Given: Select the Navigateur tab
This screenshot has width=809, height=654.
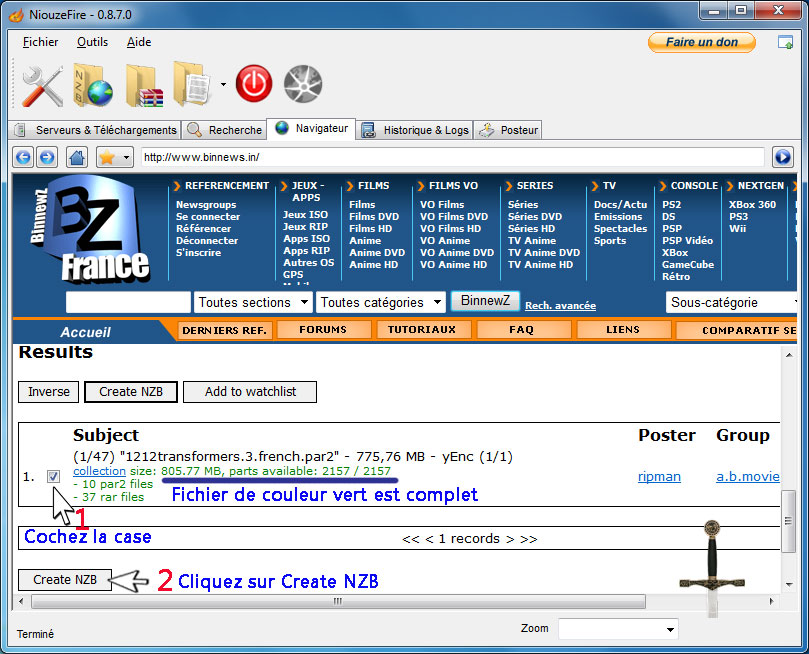Looking at the screenshot, I should tap(311, 128).
